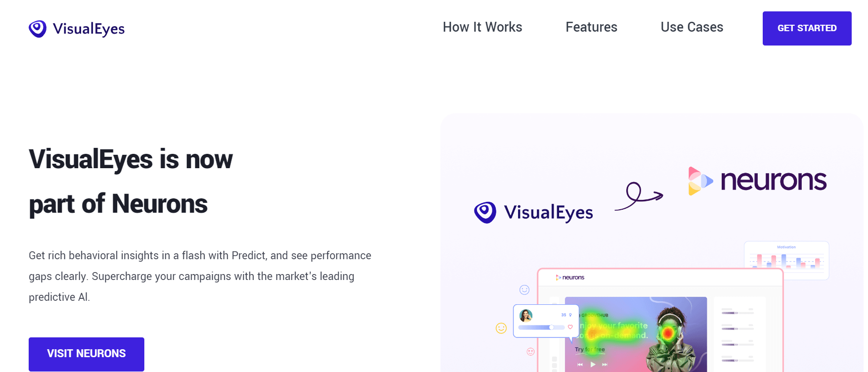Click the skip-forward control in the mockup

(605, 365)
